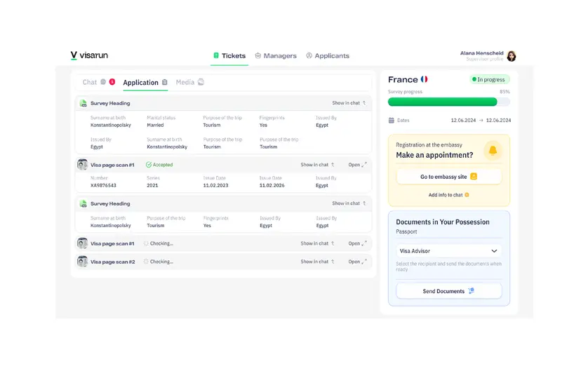This screenshot has width=588, height=392.
Task: Click the visarun logo
Action: pos(89,55)
